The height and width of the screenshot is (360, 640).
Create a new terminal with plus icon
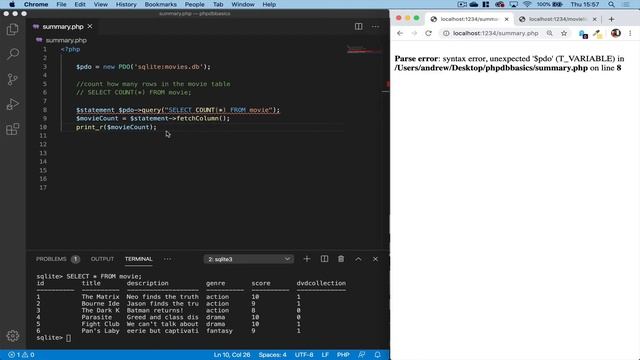[x=307, y=259]
